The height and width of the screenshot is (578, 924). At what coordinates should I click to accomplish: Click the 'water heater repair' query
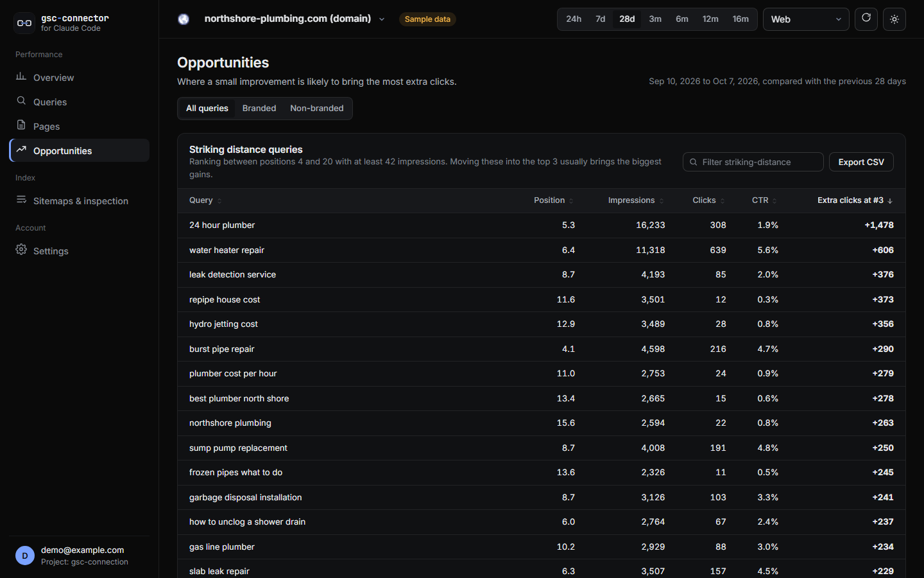click(x=227, y=250)
